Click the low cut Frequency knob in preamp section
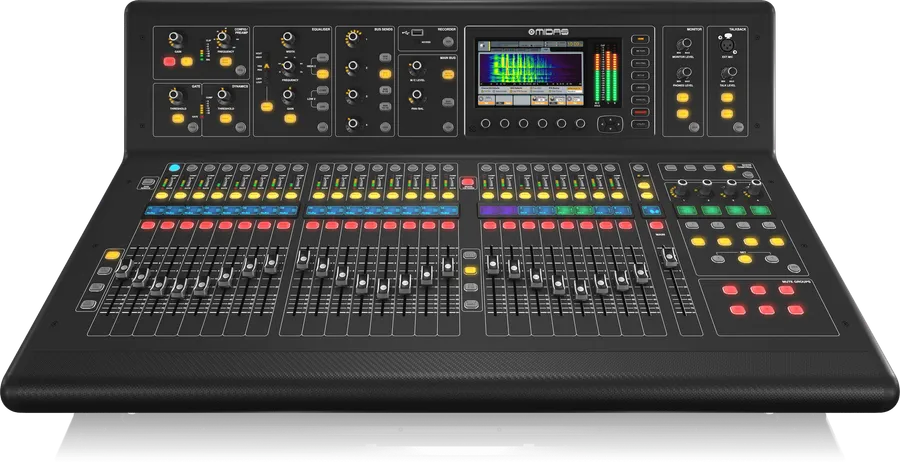The image size is (900, 464). click(224, 40)
